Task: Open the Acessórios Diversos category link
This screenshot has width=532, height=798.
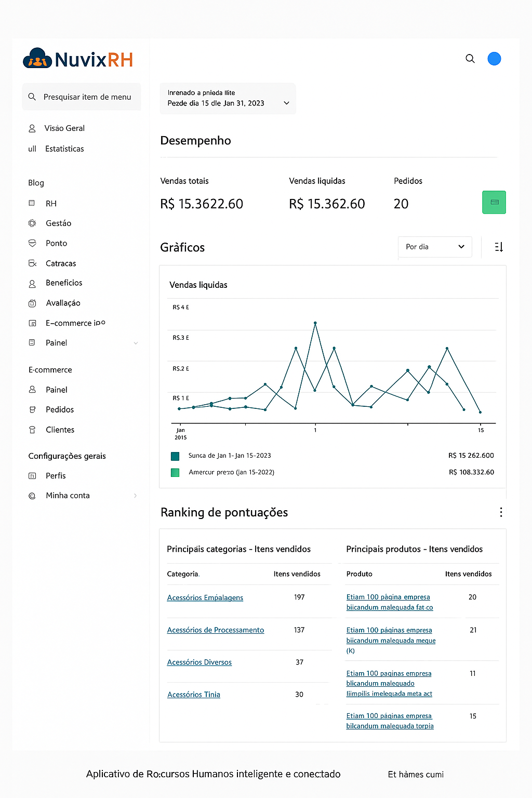Action: [x=199, y=662]
